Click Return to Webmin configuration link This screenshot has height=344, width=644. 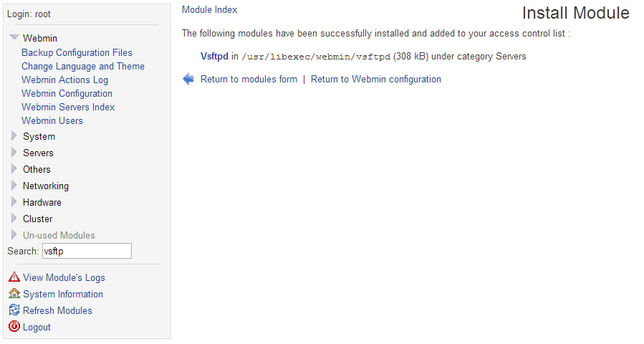[x=376, y=79]
